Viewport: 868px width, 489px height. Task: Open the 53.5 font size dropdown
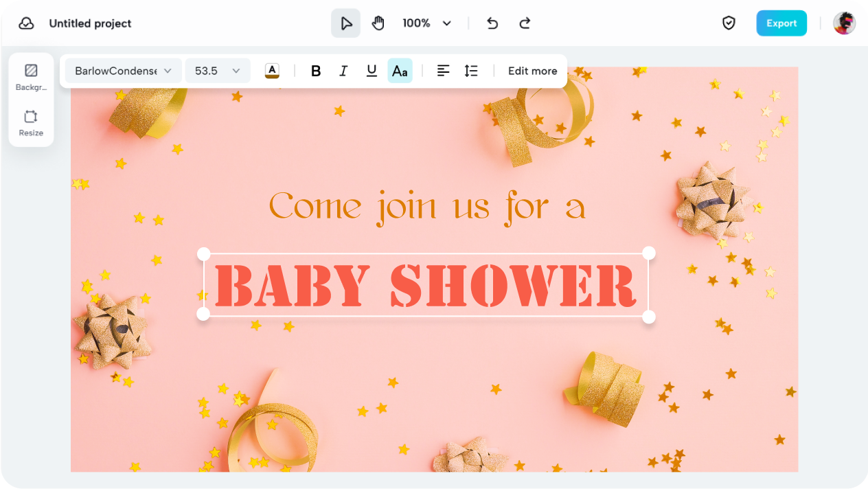click(x=218, y=71)
